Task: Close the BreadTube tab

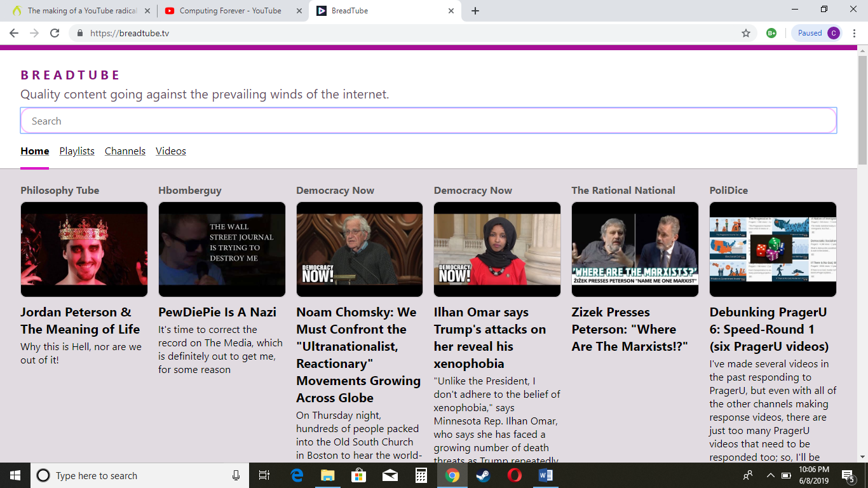Action: 451,11
